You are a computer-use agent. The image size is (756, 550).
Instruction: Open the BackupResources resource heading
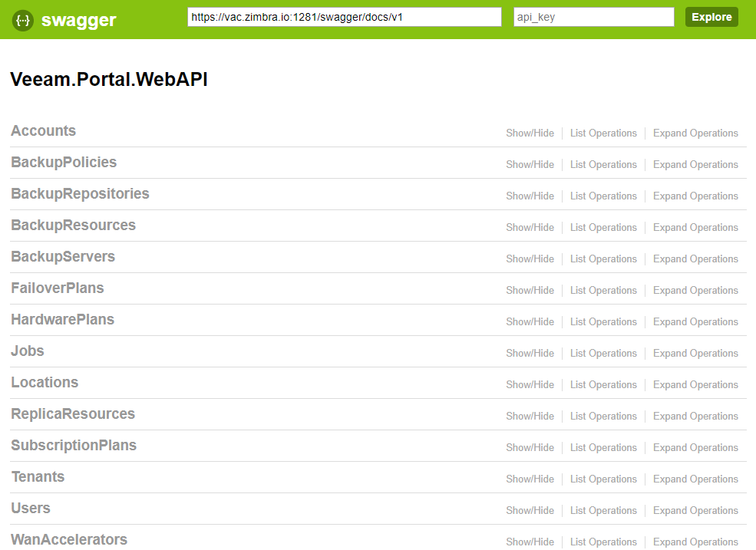(x=73, y=225)
